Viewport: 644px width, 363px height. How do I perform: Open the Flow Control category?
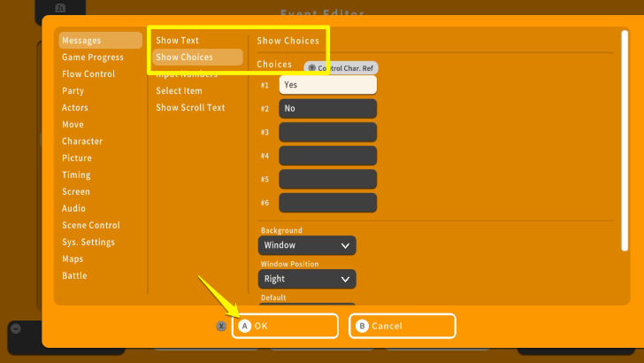[88, 74]
